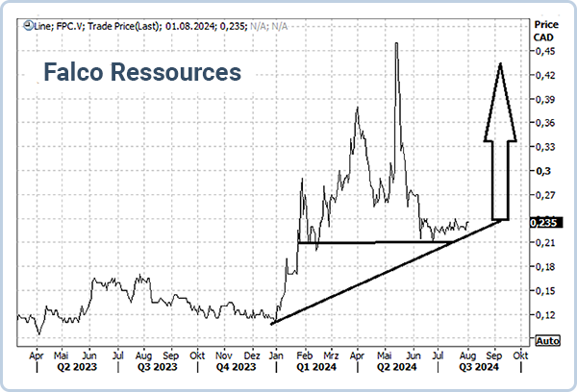Click the Q3 2024 quarter label

click(479, 367)
